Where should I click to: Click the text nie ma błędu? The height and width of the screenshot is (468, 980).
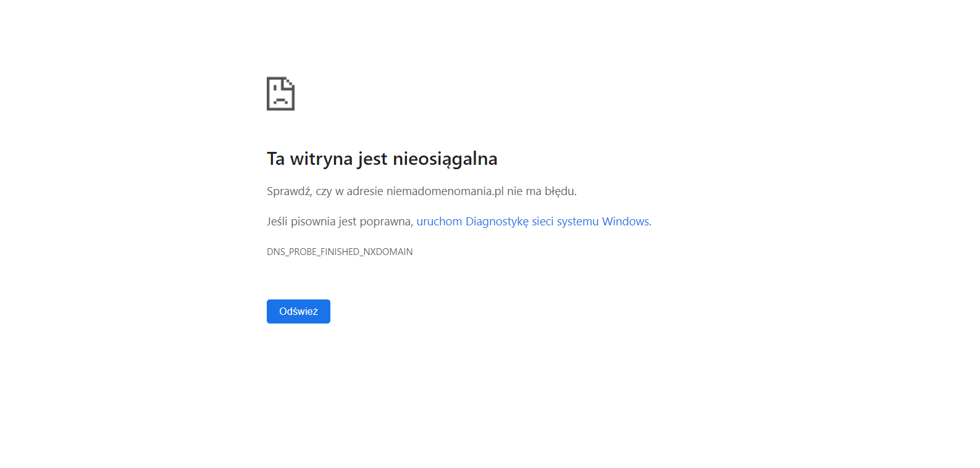click(542, 191)
